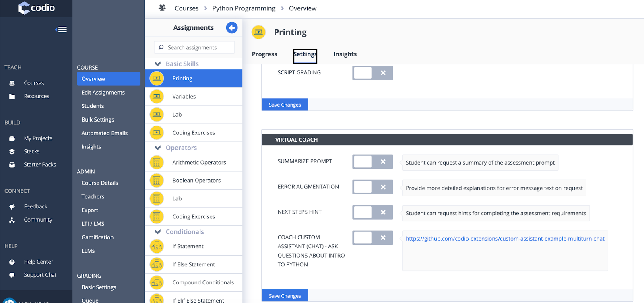Click the Codio logo
Image resolution: width=644 pixels, height=303 pixels.
tap(36, 8)
